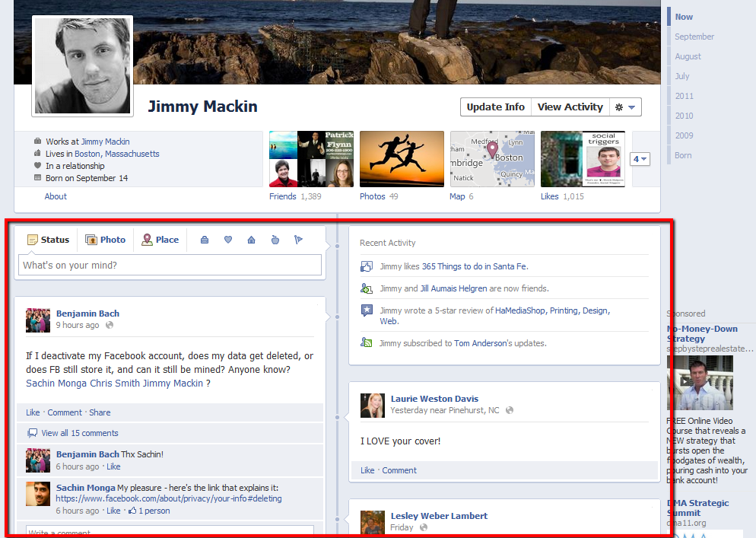Open Jill Aumais Helgren's profile link

click(x=454, y=288)
